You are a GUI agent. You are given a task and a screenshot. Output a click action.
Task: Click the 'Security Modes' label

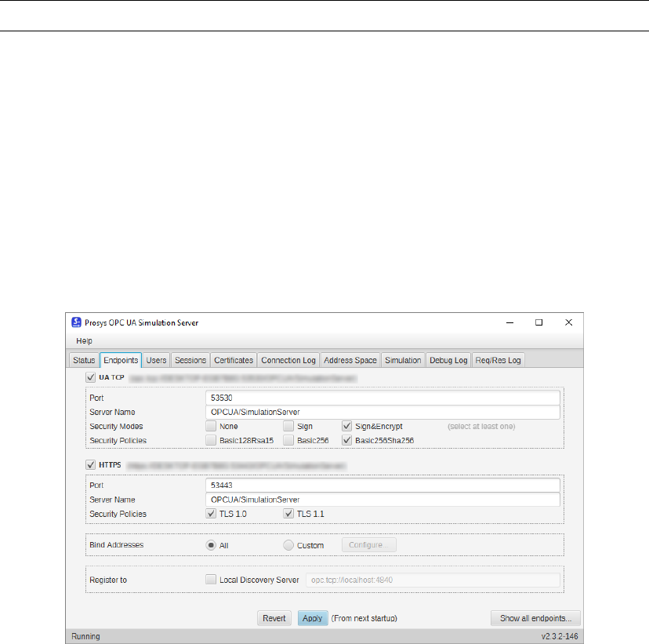click(x=116, y=426)
